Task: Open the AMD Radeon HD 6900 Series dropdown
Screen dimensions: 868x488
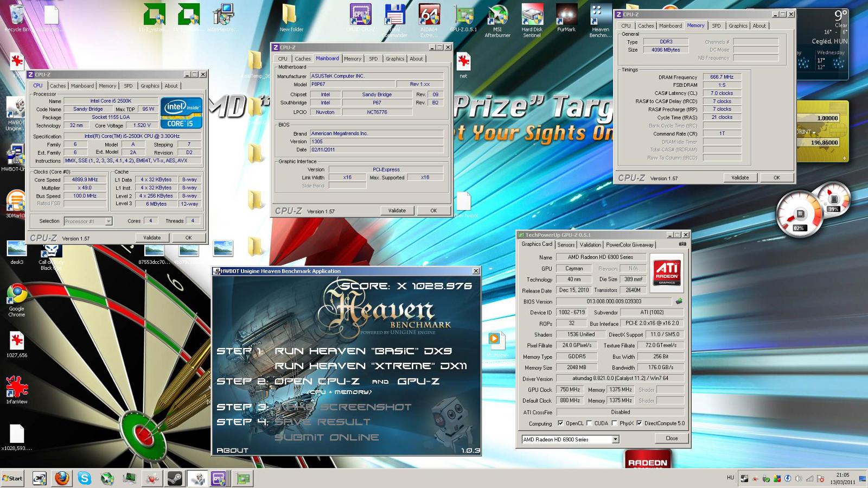Action: [615, 439]
